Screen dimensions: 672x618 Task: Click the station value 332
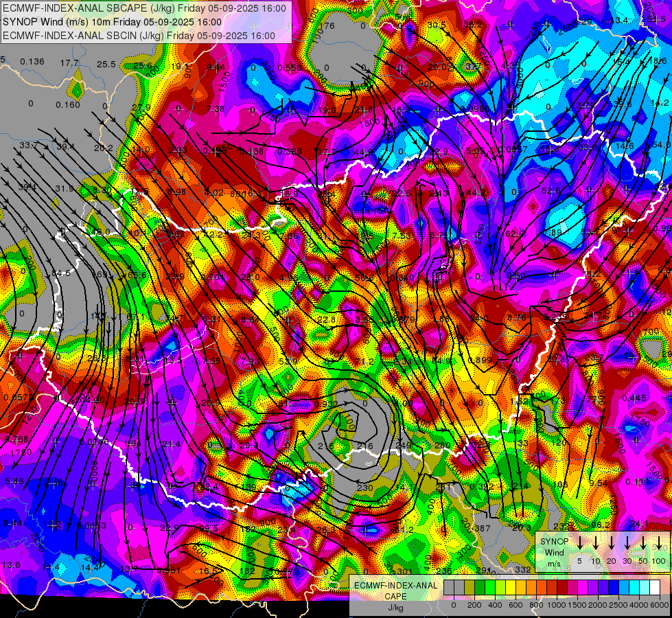(x=523, y=569)
